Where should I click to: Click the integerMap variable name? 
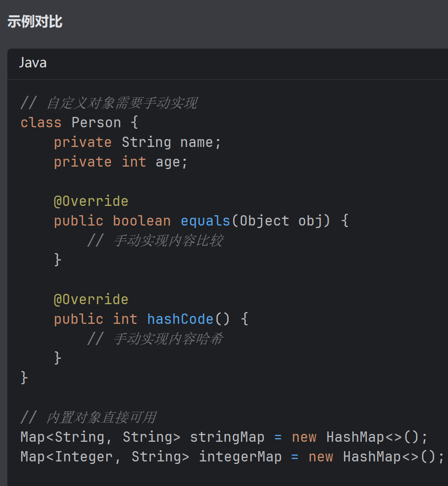tap(240, 457)
